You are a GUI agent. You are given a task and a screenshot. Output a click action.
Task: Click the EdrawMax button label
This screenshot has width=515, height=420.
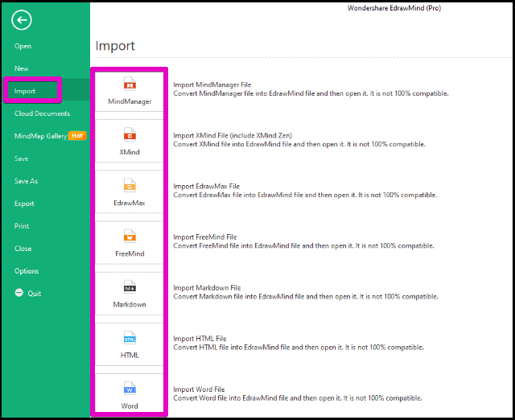click(130, 203)
